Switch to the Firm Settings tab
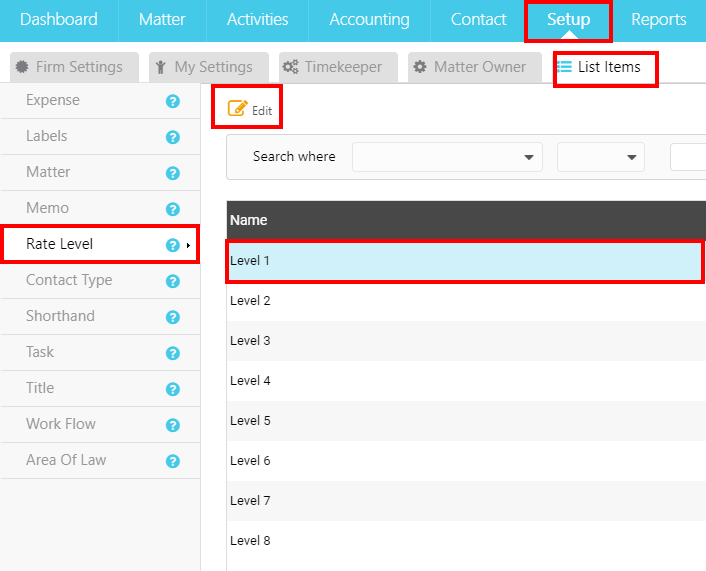Screen dimensions: 706x571 [74, 67]
